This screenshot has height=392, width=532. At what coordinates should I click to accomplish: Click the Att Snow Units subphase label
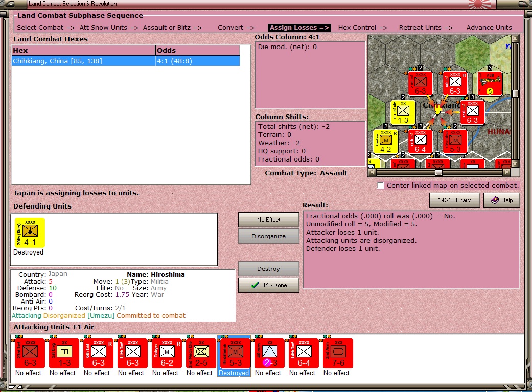pos(109,28)
